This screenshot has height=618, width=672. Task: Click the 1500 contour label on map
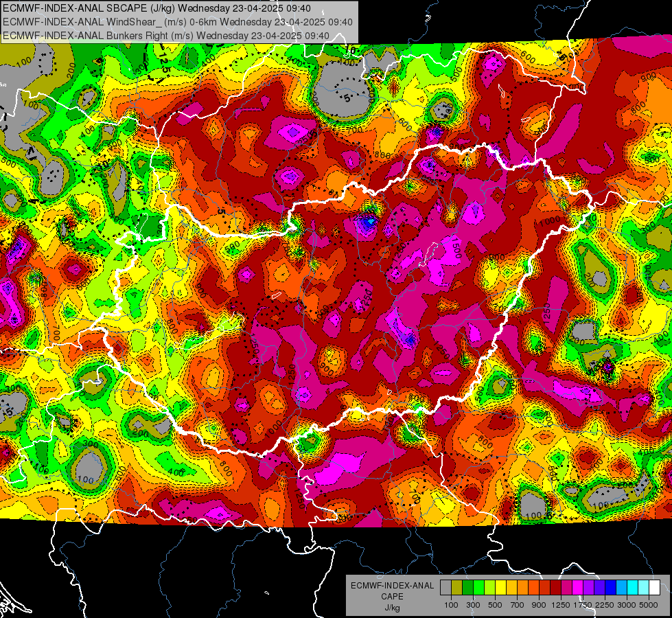(456, 249)
